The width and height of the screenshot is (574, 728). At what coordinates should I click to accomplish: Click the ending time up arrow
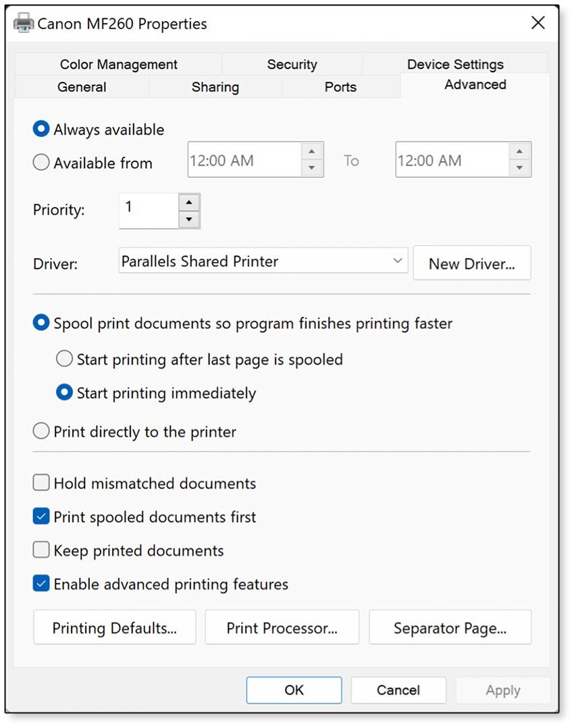tap(519, 153)
